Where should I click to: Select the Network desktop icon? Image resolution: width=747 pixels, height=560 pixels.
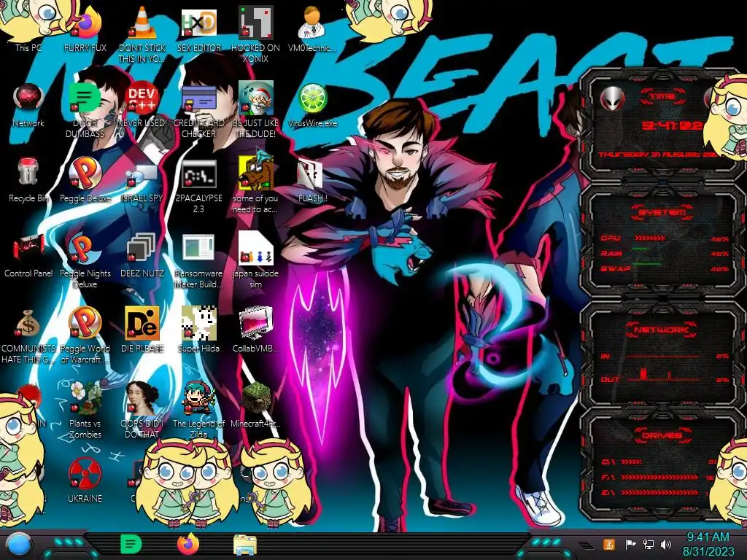(28, 105)
